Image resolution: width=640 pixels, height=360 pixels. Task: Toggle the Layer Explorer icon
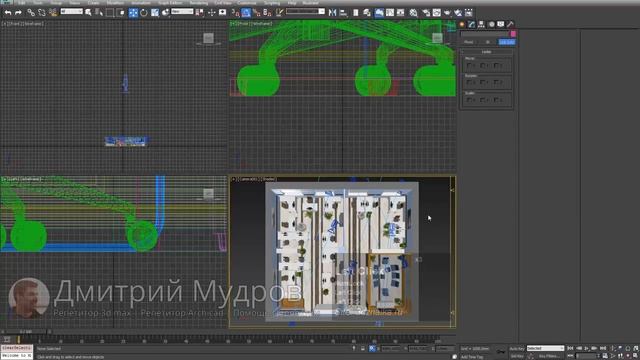[x=367, y=13]
